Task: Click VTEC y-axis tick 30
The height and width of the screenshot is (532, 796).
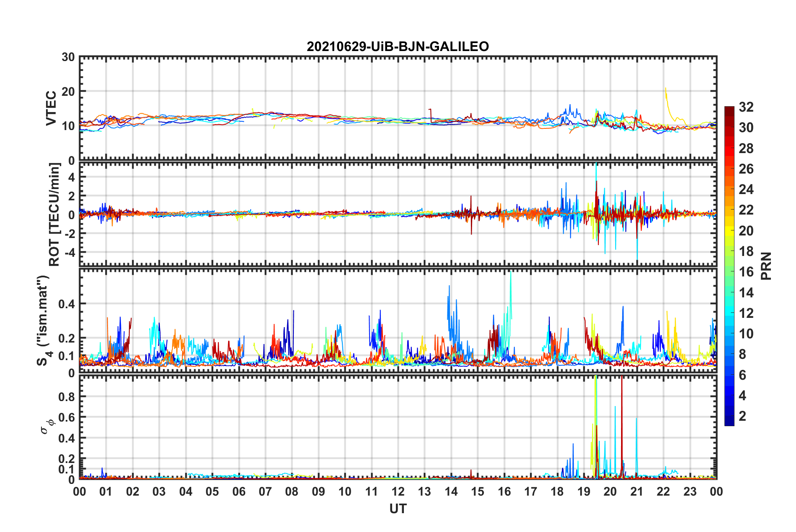Action: click(68, 57)
